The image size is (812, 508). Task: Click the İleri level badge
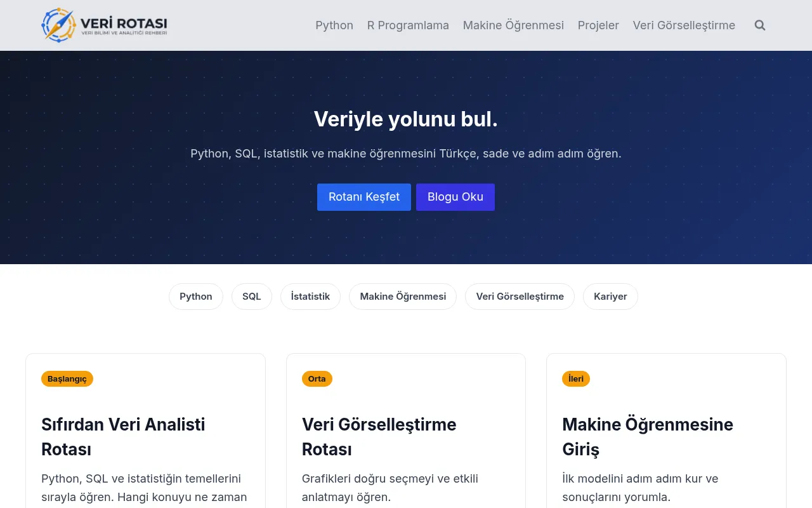point(576,379)
